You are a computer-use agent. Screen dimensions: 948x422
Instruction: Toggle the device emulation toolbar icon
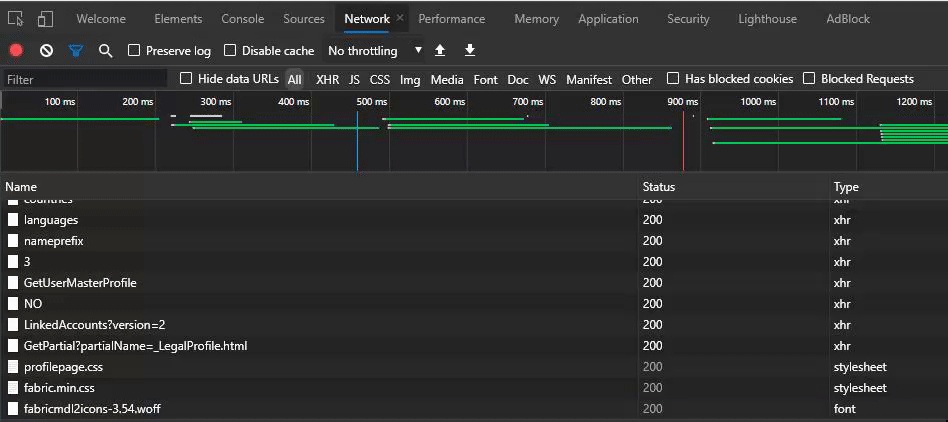[45, 19]
